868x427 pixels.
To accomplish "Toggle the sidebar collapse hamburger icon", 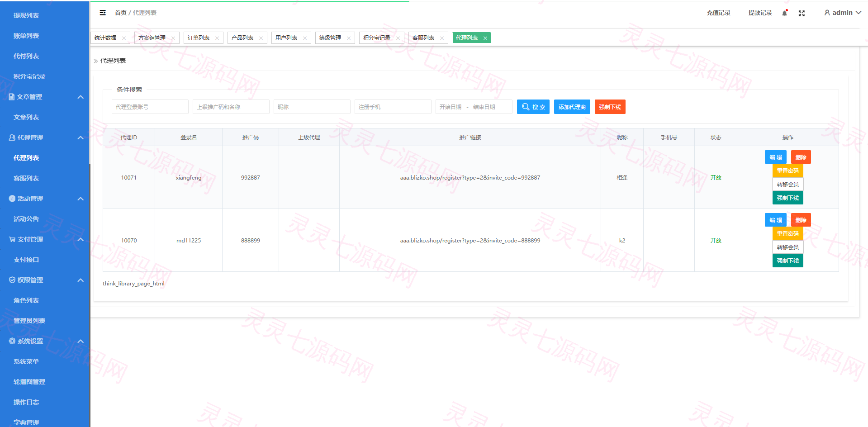I will click(x=103, y=13).
